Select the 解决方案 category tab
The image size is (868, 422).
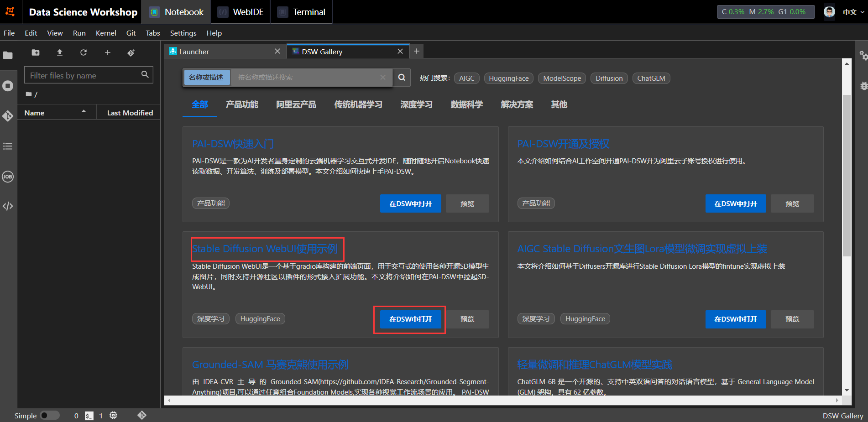coord(517,105)
